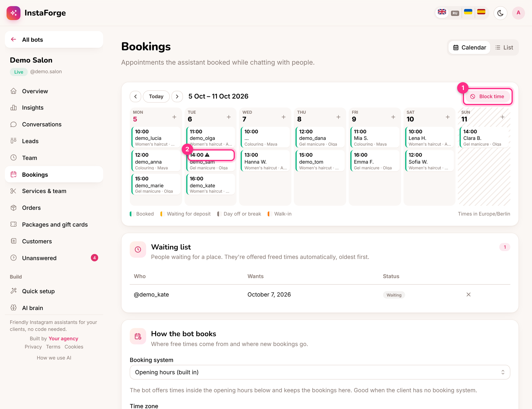The width and height of the screenshot is (532, 409).
Task: Open the user avatar A menu
Action: tap(518, 13)
